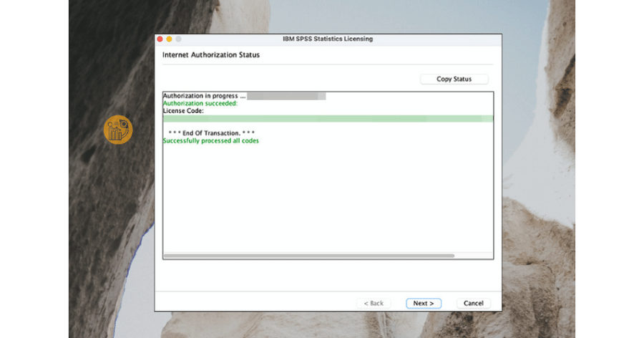The height and width of the screenshot is (338, 644).
Task: Click the disabled Back button
Action: (374, 303)
